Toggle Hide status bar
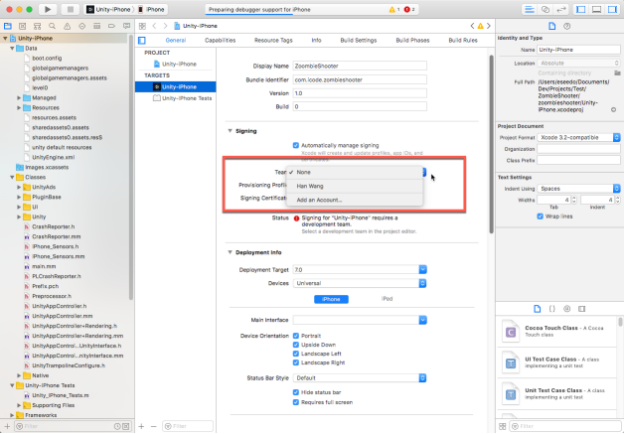This screenshot has width=624, height=434. coord(296,393)
